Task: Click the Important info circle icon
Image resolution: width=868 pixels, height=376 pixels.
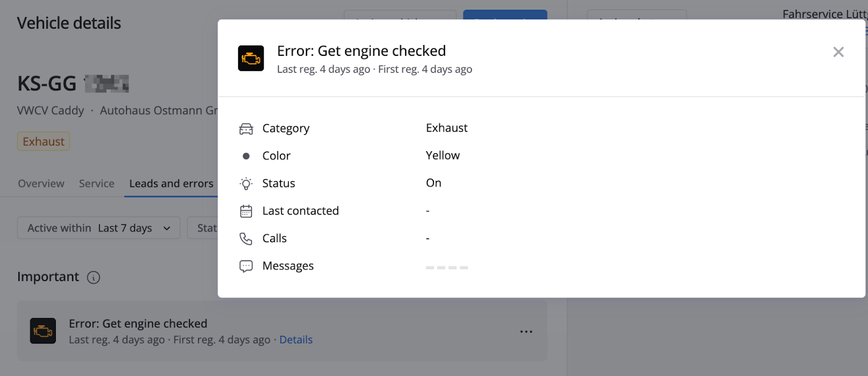Action: click(94, 277)
